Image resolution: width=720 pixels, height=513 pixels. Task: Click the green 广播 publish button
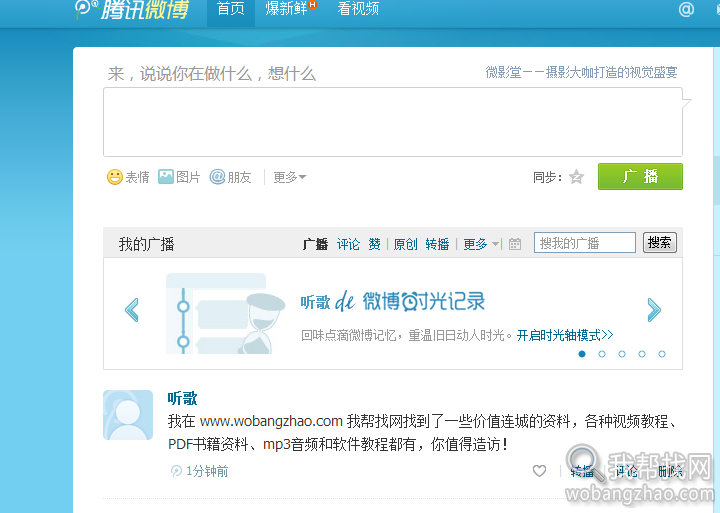pos(640,176)
